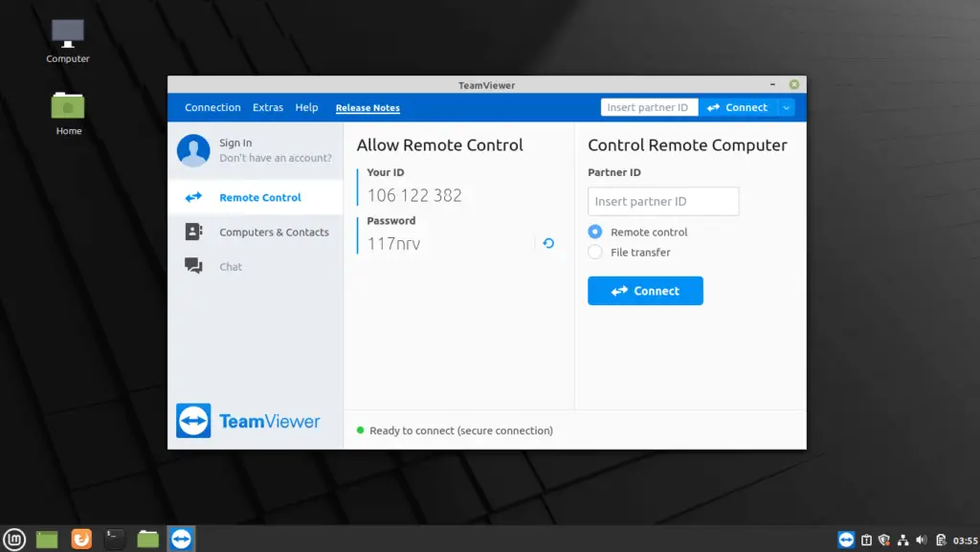
Task: Refresh the random password icon
Action: tap(548, 243)
